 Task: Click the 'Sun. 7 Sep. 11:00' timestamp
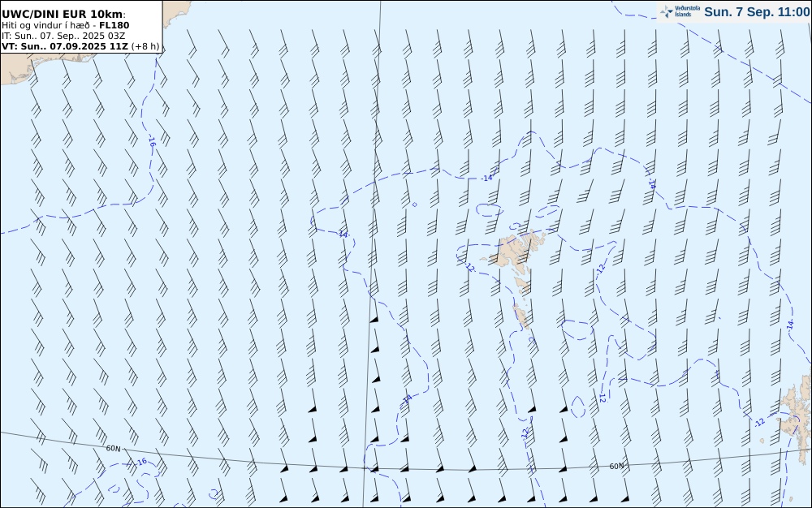(757, 12)
